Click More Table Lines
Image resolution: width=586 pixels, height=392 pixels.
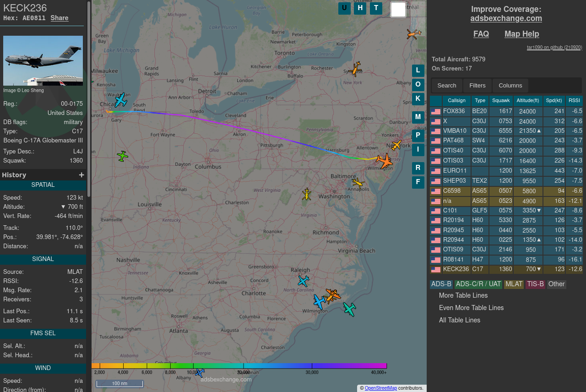463,295
